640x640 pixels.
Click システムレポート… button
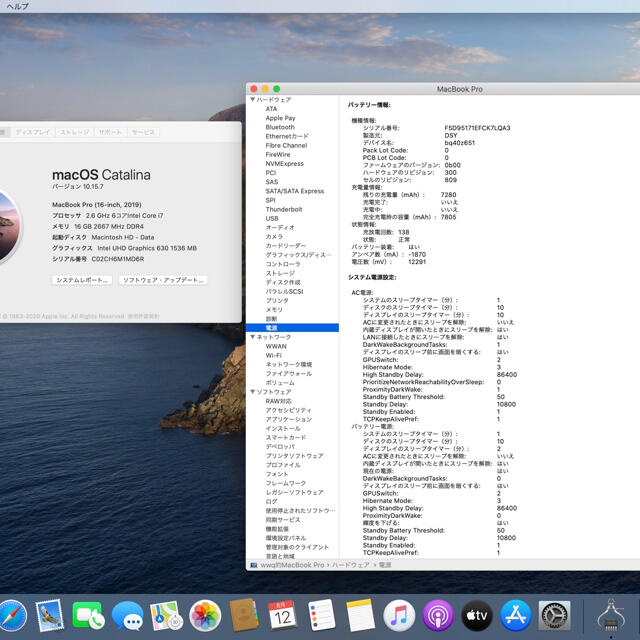coord(82,280)
